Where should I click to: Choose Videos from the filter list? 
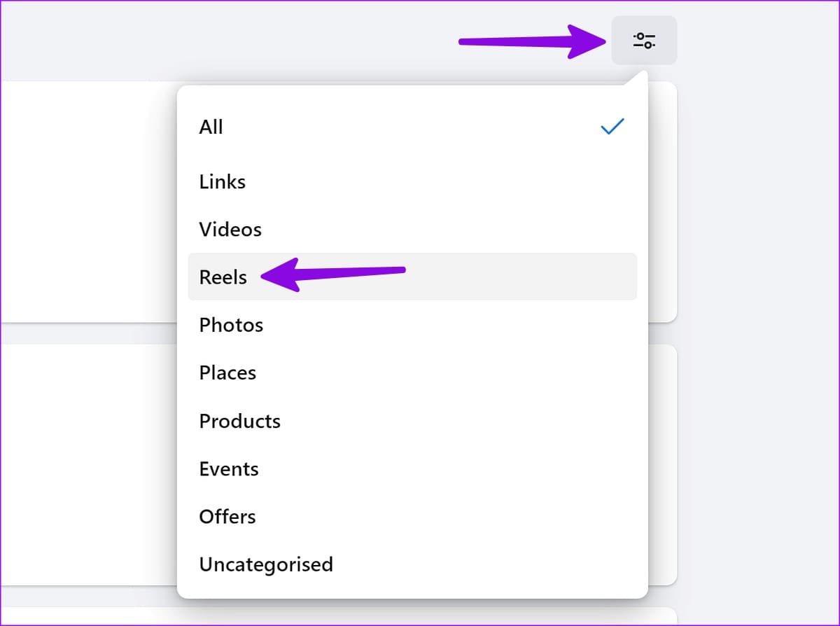[412, 229]
